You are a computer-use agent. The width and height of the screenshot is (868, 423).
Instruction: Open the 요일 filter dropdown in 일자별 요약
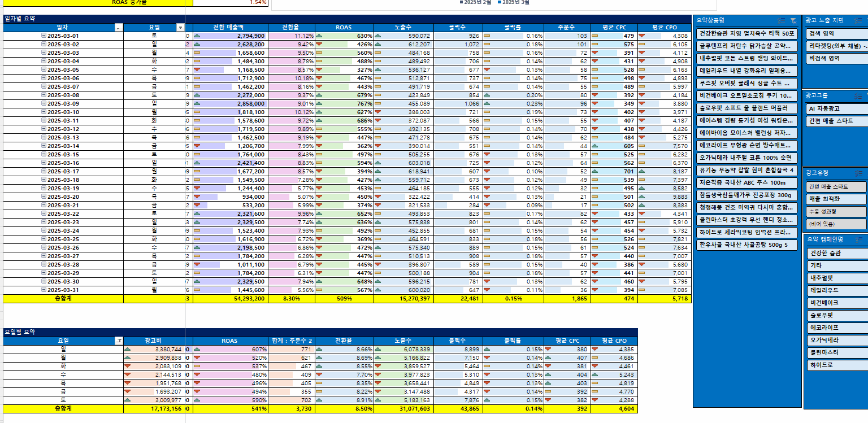pyautogui.click(x=180, y=27)
